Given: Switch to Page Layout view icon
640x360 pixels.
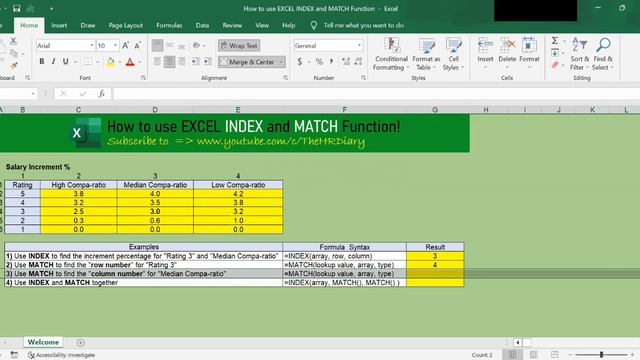Looking at the screenshot, I should (533, 354).
